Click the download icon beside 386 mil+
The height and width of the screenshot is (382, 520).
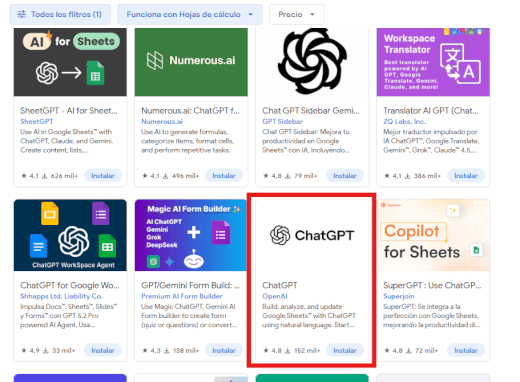tap(407, 176)
